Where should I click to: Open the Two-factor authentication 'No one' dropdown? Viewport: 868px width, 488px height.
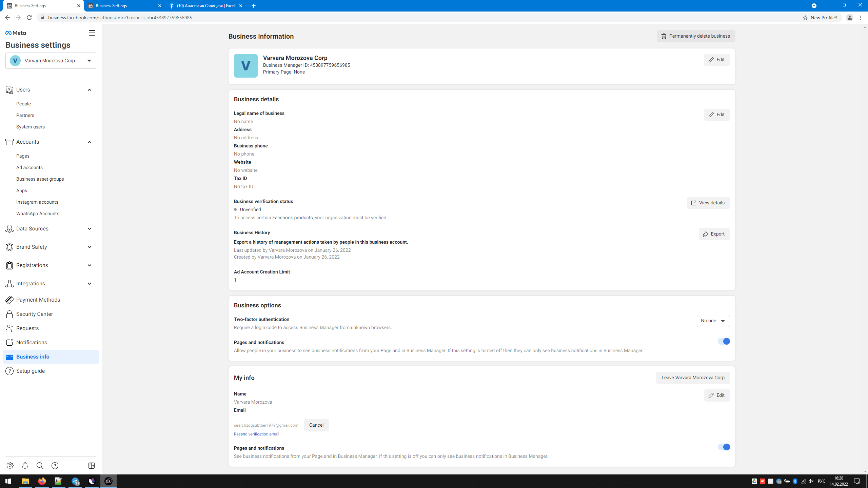pos(713,321)
